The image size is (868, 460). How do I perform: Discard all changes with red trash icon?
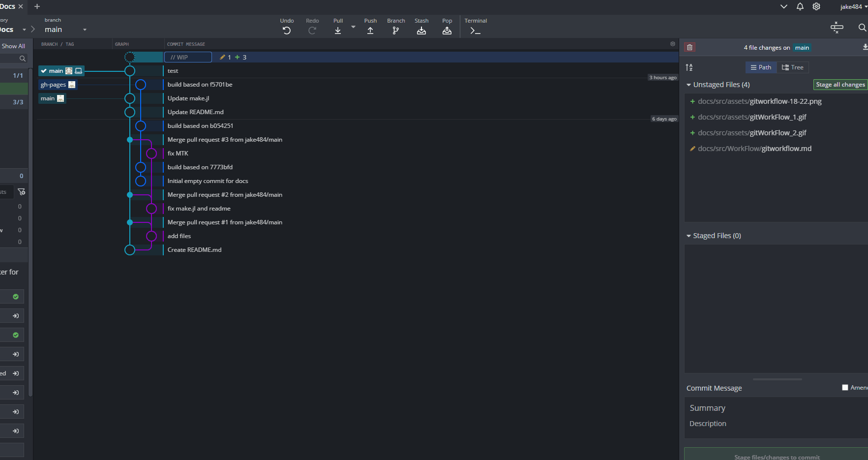690,47
